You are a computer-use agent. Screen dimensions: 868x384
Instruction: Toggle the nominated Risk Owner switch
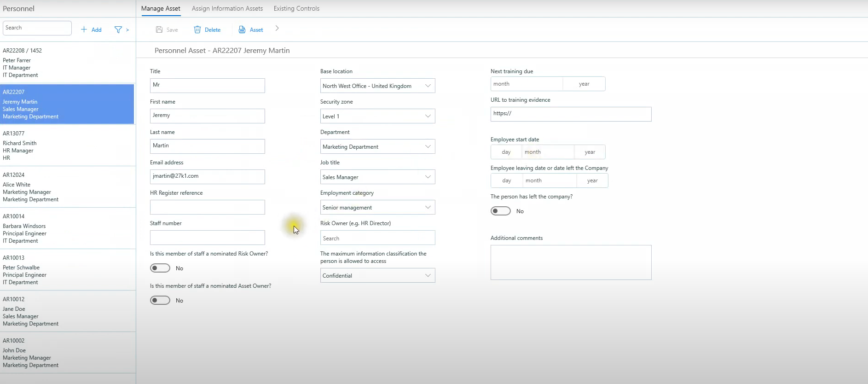[x=160, y=268]
